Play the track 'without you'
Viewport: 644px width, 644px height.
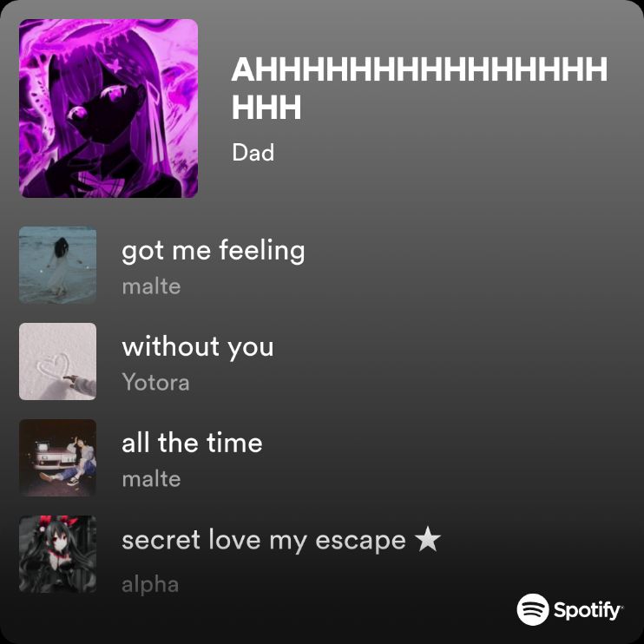pos(198,347)
